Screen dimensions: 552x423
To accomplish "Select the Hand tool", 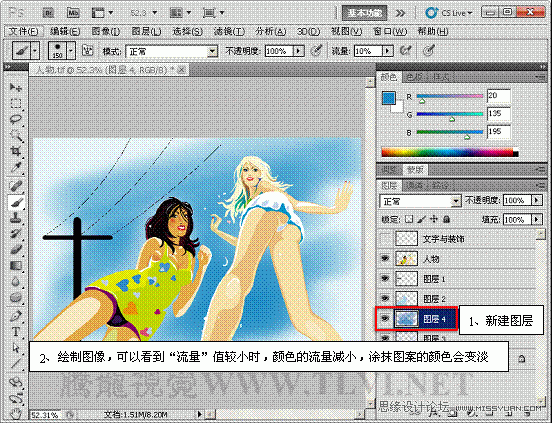I will tap(15, 414).
